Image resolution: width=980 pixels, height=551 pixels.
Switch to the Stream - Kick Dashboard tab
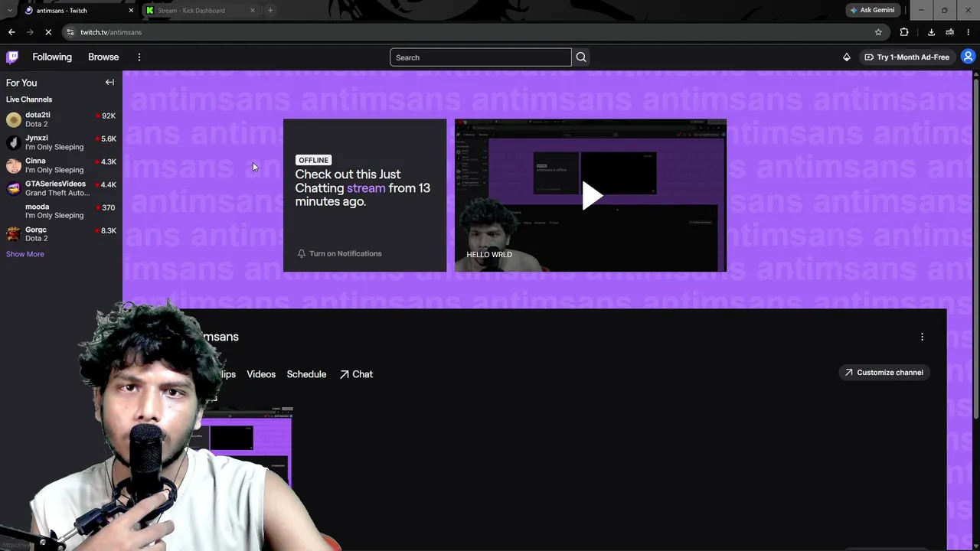click(x=201, y=10)
